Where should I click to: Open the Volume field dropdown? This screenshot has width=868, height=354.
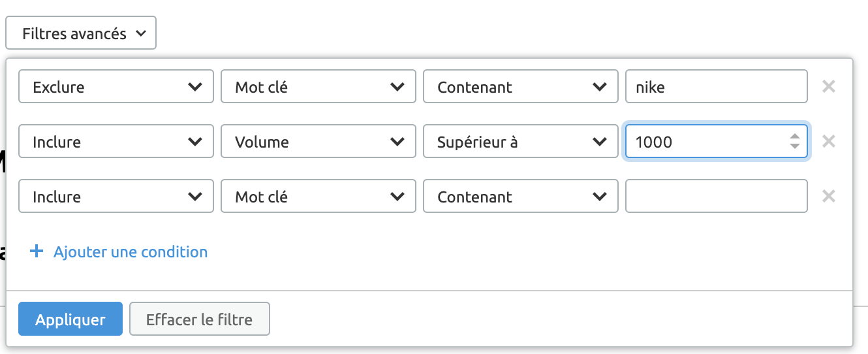(x=318, y=142)
